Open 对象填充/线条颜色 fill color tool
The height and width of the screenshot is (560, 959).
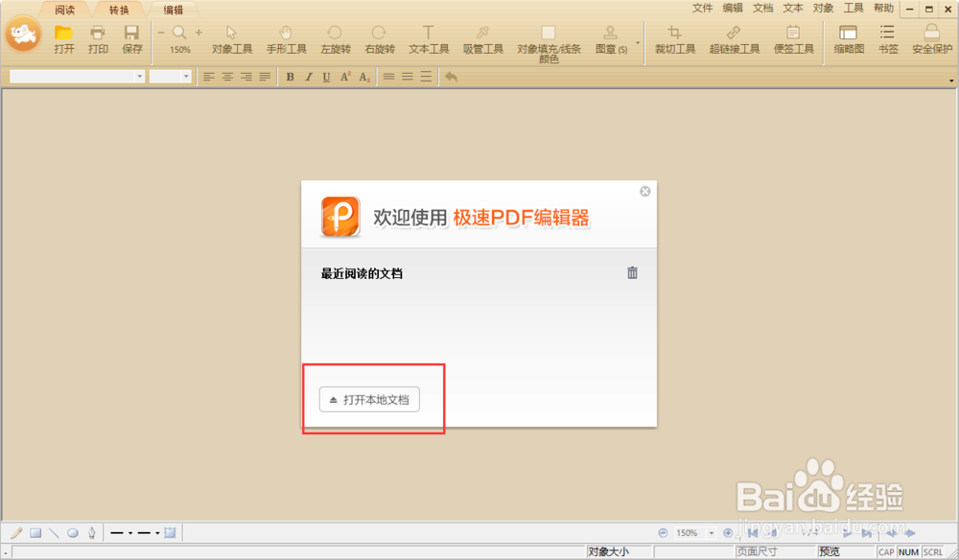coord(549,43)
